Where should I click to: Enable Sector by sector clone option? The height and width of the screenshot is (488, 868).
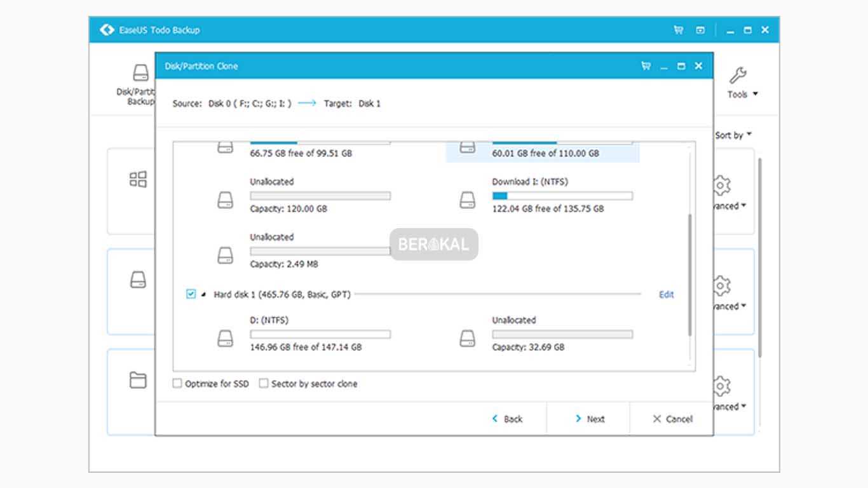[263, 384]
